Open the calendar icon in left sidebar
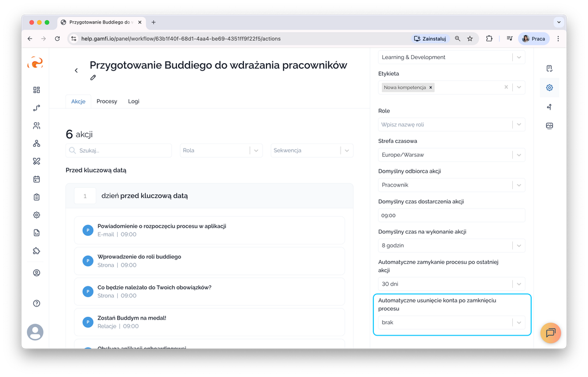This screenshot has width=588, height=377. click(x=37, y=179)
